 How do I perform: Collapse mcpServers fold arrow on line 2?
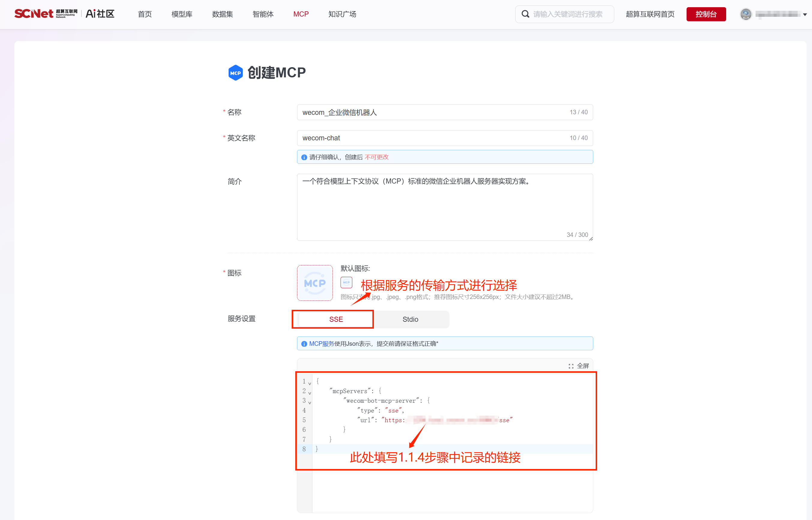point(310,393)
